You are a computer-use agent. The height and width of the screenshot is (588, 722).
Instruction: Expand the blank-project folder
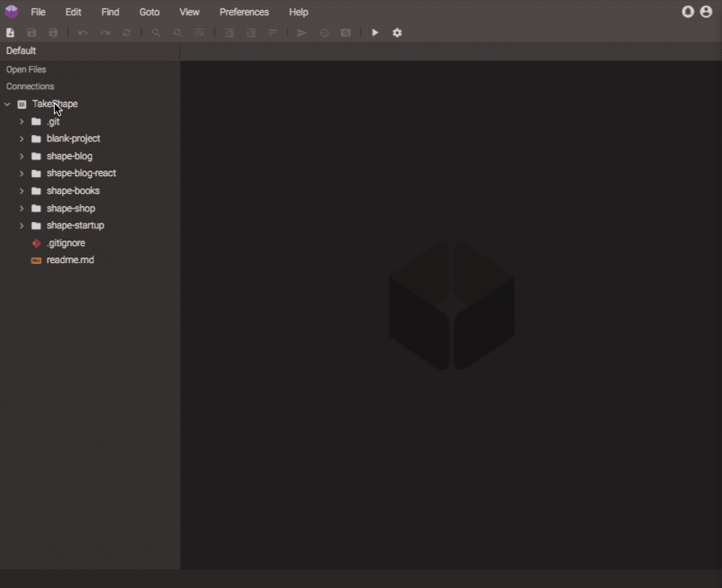tap(22, 138)
